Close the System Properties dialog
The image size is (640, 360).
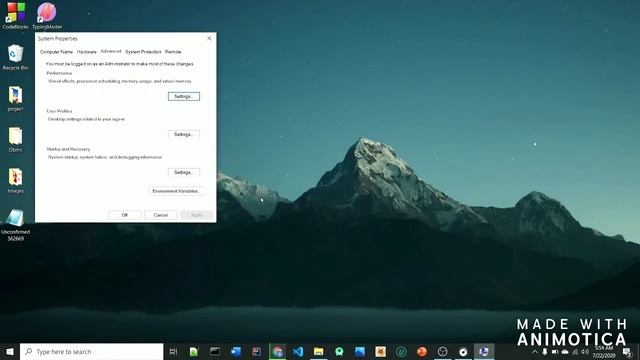(209, 38)
